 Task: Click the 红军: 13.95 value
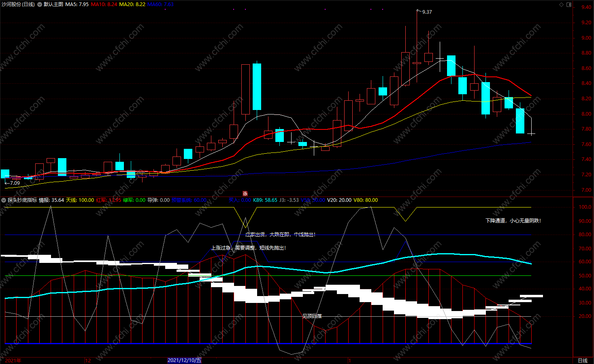(x=109, y=200)
